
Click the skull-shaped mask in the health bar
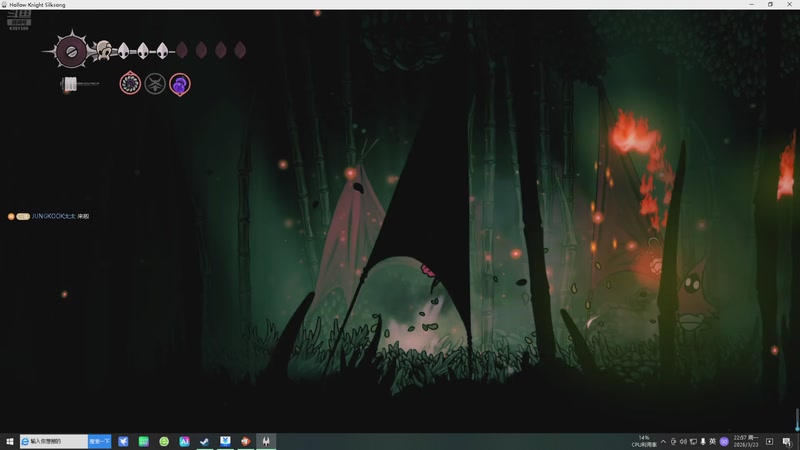[104, 51]
